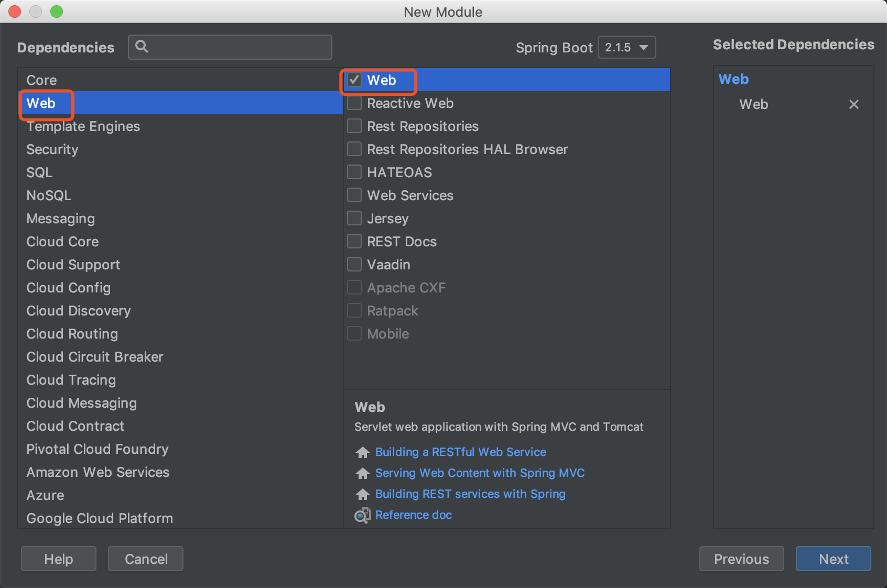Open the Template Engines category

point(180,126)
